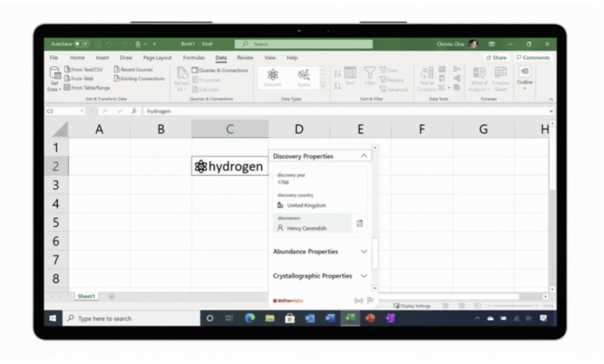Viewport: 604px width, 364px height.
Task: Switch to the Insert tab
Action: 102,58
